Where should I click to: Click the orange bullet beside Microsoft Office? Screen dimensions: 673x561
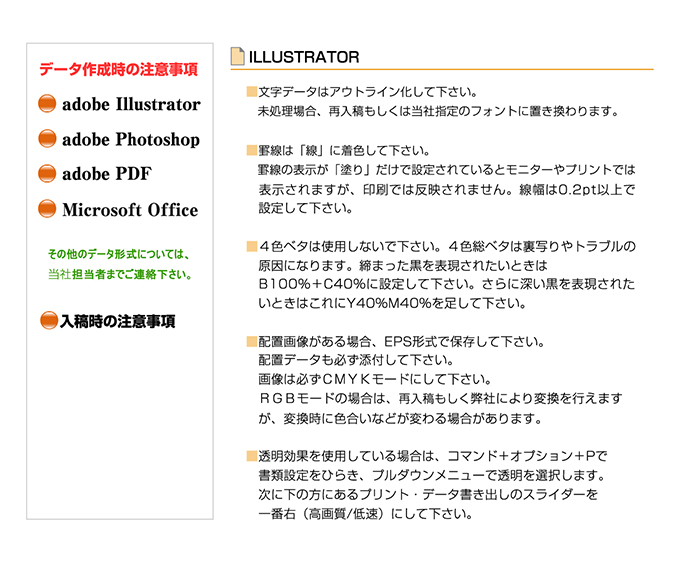(x=47, y=209)
